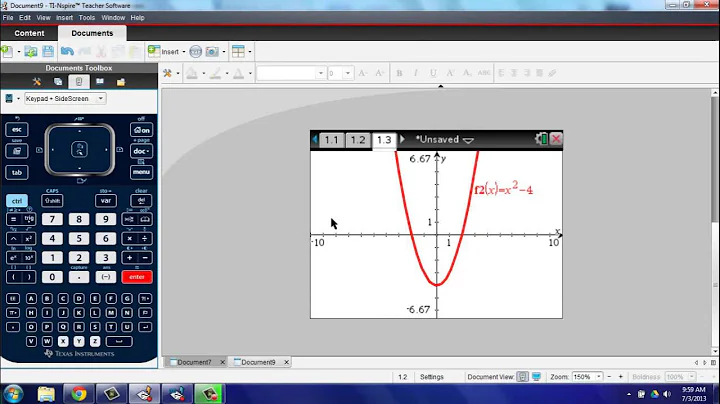Open Windows Explorer from taskbar
The width and height of the screenshot is (720, 404).
pos(46,394)
